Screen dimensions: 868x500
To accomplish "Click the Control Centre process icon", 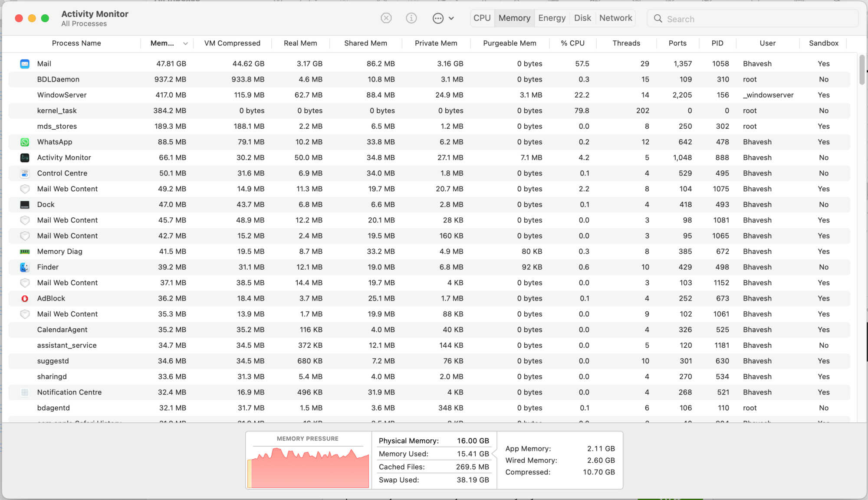I will point(25,173).
